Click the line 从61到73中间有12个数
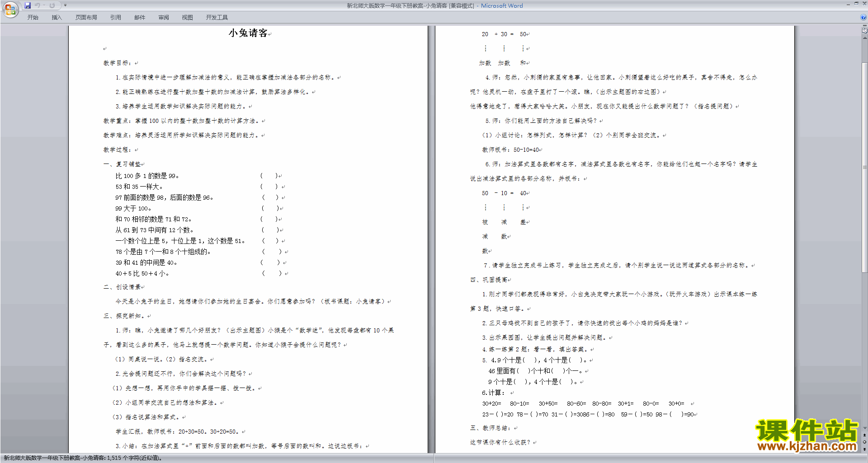868x463 pixels. [x=154, y=230]
